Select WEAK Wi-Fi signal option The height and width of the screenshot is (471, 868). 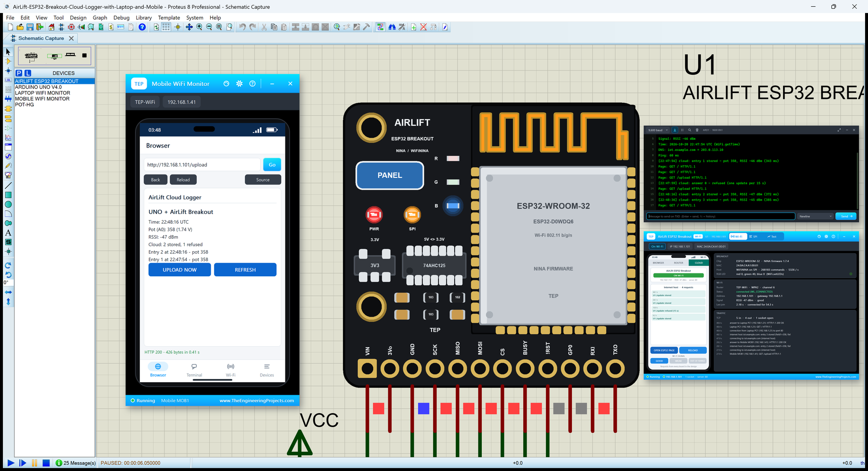(678, 361)
